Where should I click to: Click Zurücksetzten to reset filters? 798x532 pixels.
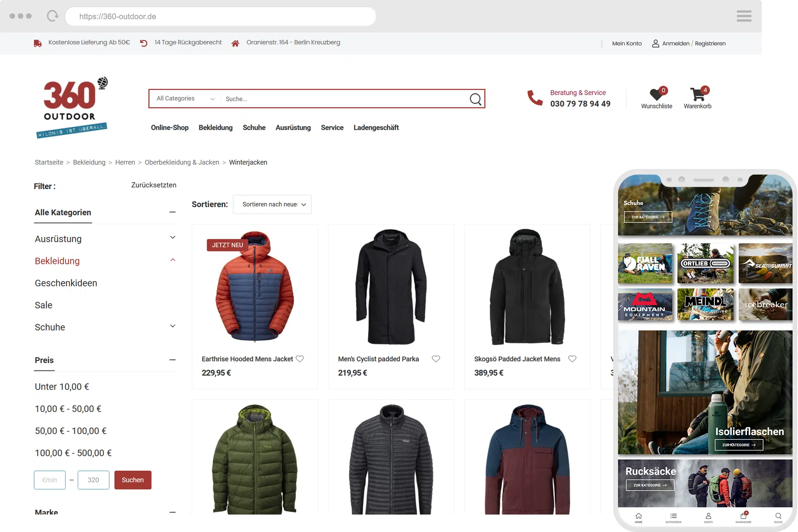pos(153,185)
